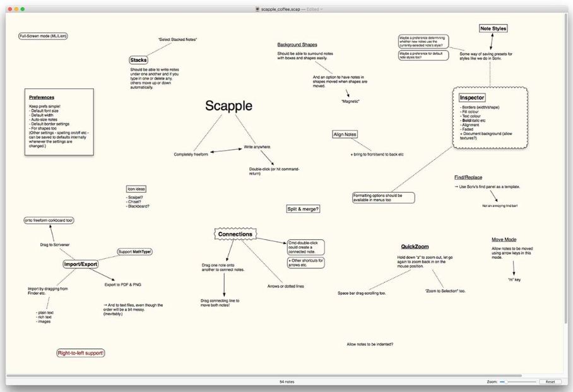Select the Cmd-double-click connected note
The height and width of the screenshot is (392, 573).
(306, 247)
